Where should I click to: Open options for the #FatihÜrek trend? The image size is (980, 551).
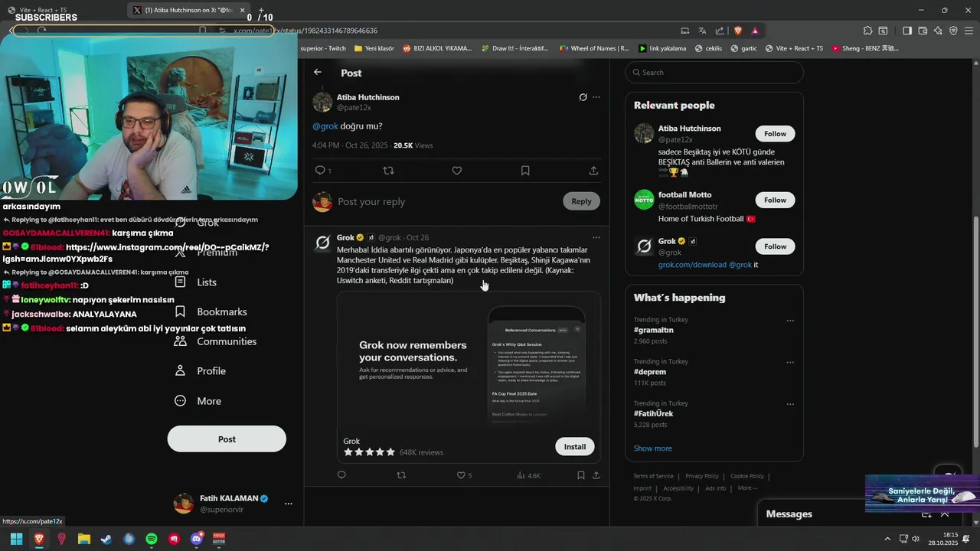pos(790,404)
